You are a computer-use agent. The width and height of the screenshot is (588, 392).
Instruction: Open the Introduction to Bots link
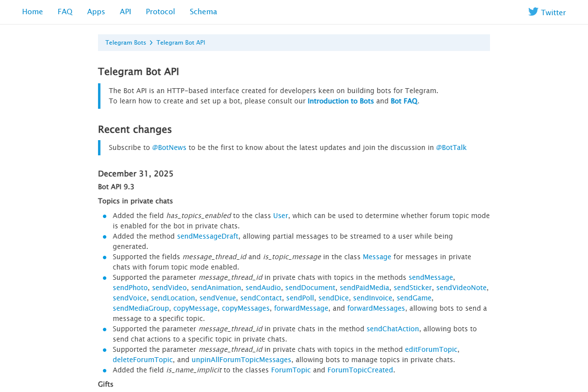(341, 101)
